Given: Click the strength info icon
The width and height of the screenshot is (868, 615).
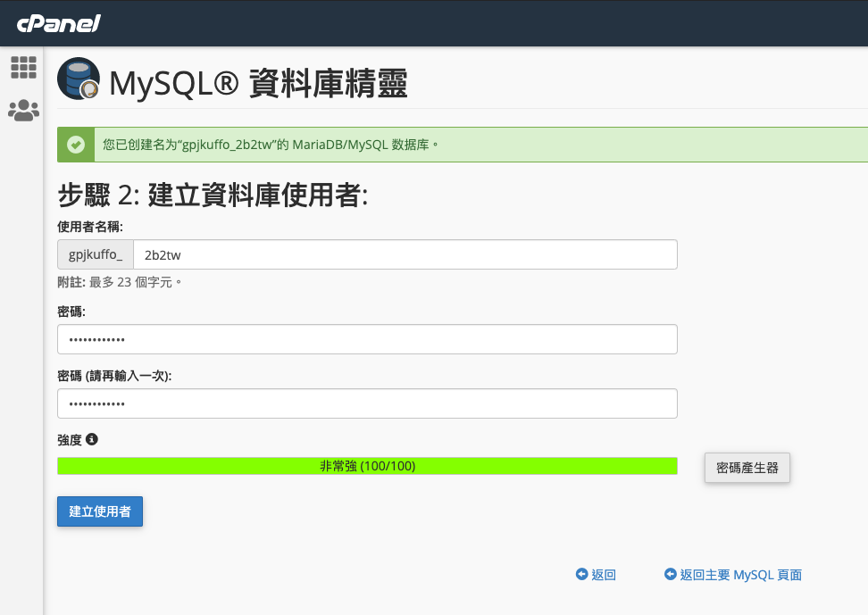Looking at the screenshot, I should [92, 439].
